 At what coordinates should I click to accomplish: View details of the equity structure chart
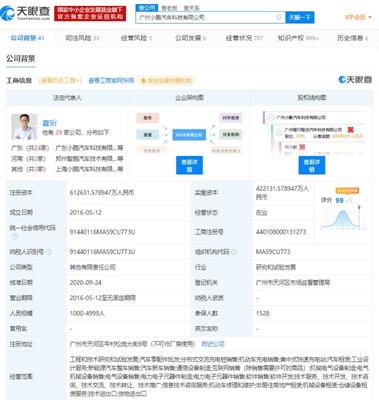pyautogui.click(x=312, y=165)
